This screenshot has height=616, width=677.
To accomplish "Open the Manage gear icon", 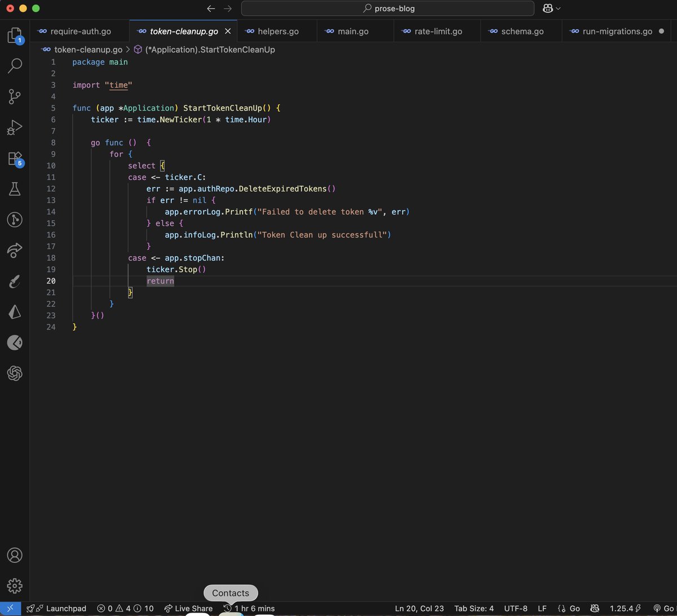I will [x=15, y=585].
